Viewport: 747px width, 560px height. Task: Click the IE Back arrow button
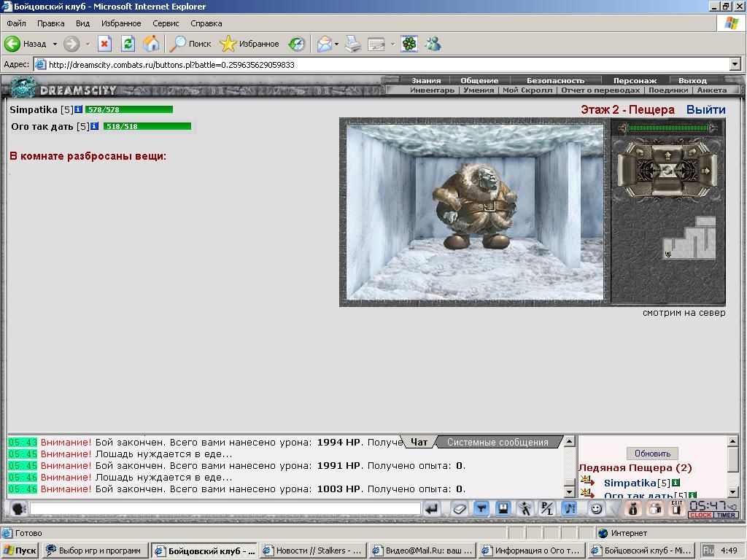[x=12, y=44]
